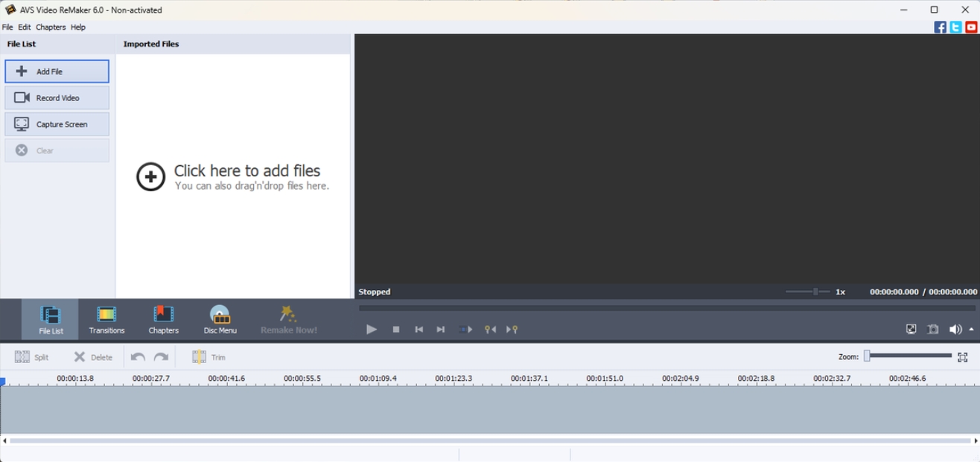
Task: Click the Delete tool in the timeline toolbar
Action: click(92, 357)
